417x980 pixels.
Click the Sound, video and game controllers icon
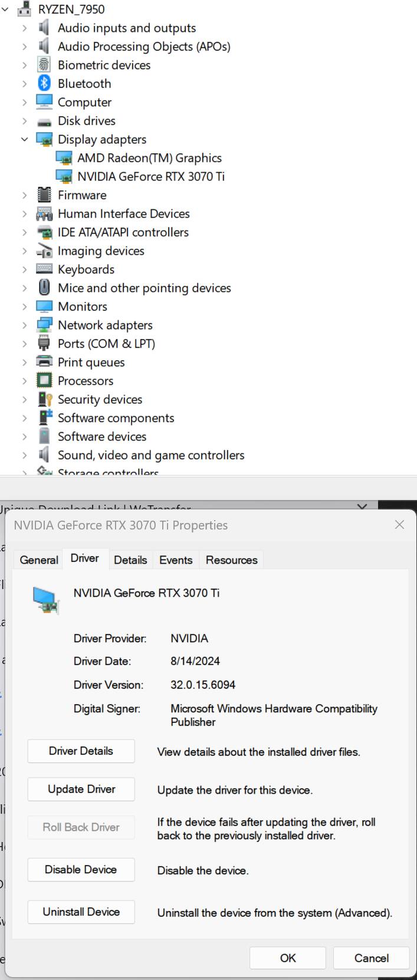click(44, 455)
